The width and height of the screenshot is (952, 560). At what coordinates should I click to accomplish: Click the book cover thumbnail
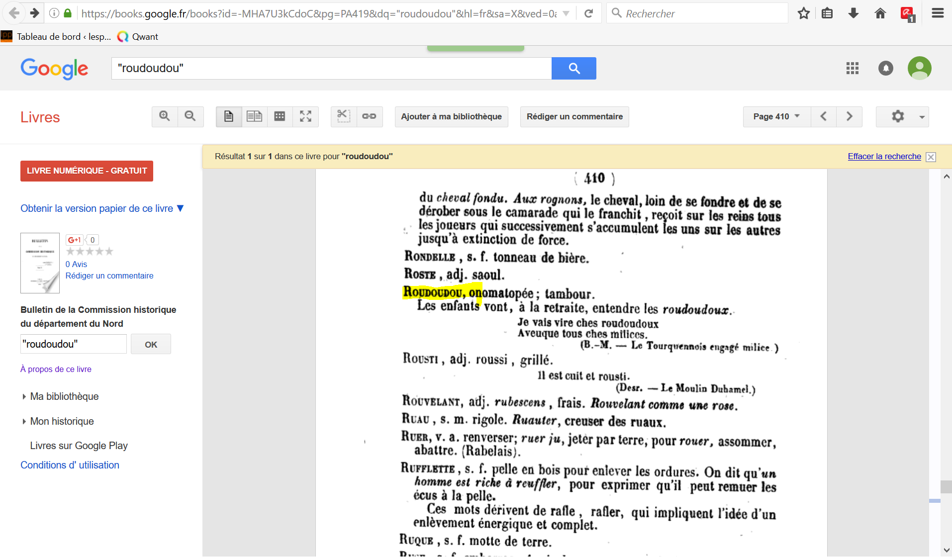click(40, 263)
